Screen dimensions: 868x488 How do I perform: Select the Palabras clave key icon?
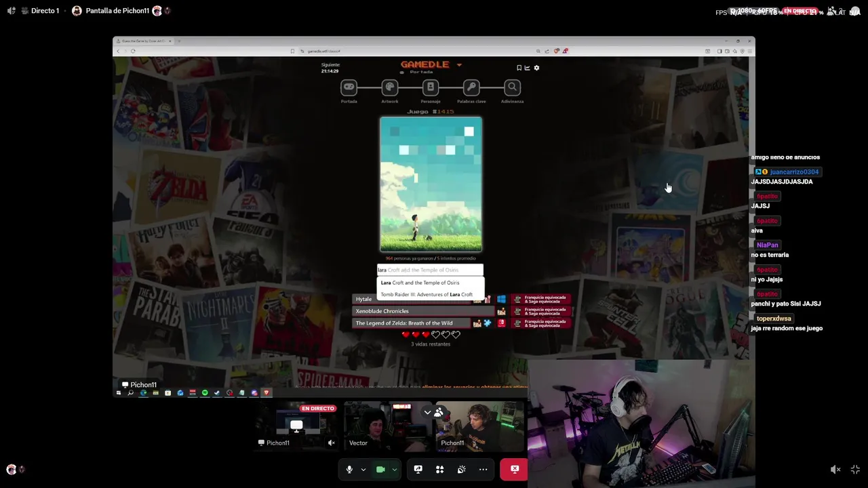pos(471,87)
